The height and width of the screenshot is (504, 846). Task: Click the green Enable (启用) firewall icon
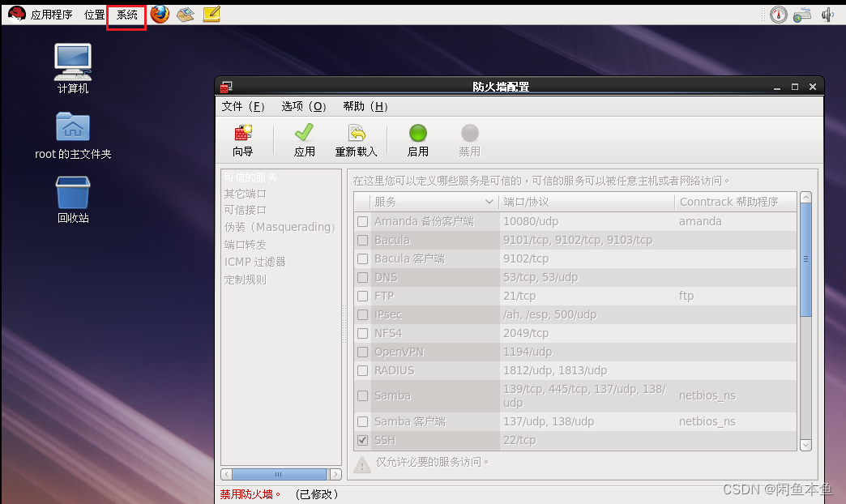pos(417,133)
